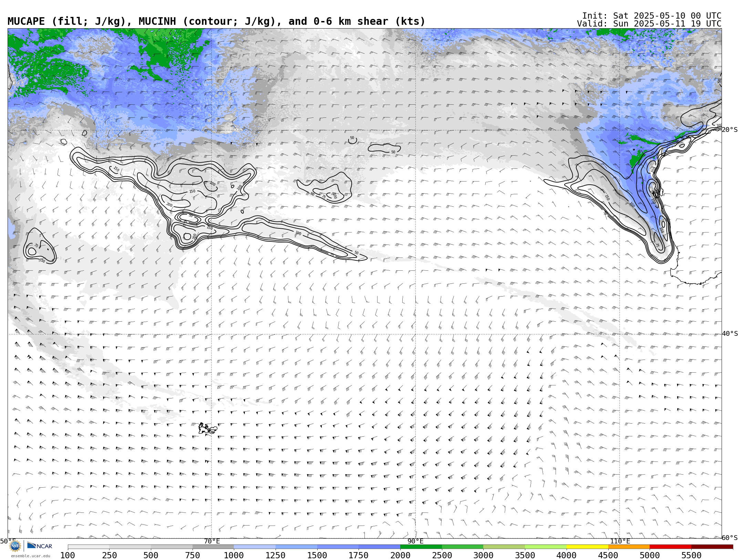
Task: Click the 60°S latitude label
Action: coord(730,538)
